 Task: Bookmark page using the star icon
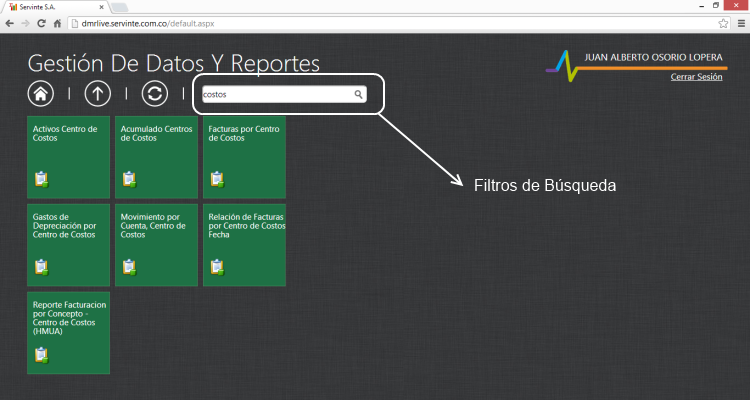tap(722, 22)
